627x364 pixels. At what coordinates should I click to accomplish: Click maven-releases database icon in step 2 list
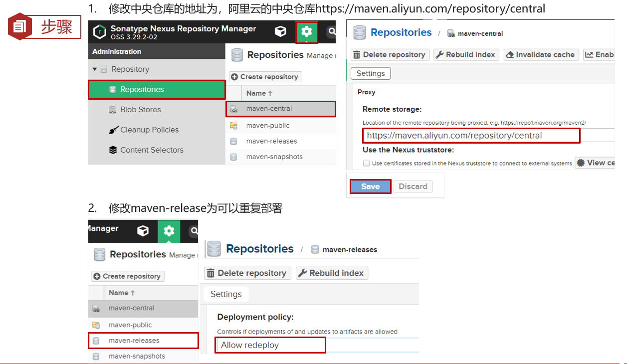point(96,341)
